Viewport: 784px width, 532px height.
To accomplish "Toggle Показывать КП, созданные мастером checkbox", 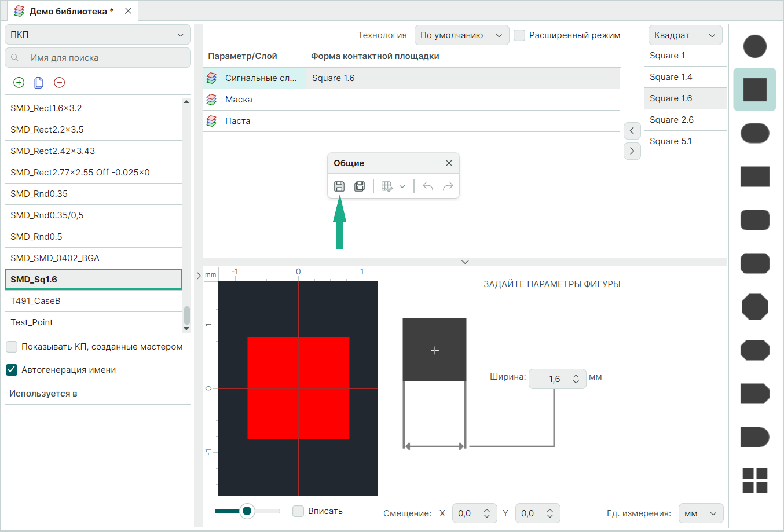I will [x=12, y=347].
